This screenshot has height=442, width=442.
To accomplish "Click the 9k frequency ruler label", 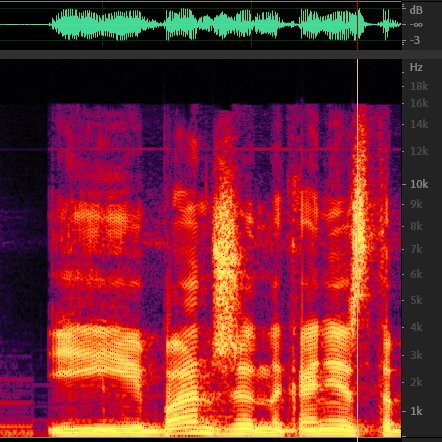I will tap(416, 204).
